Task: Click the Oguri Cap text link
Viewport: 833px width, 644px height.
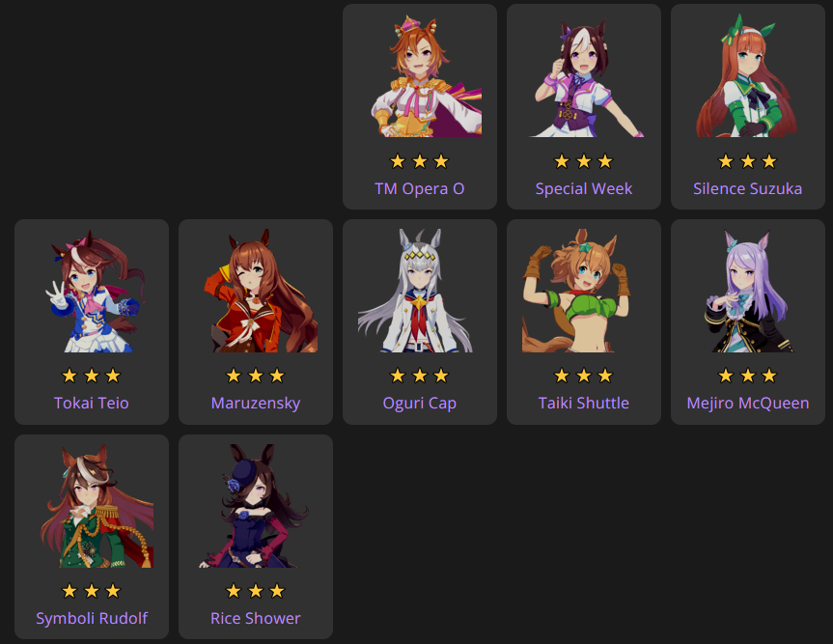Action: coord(420,404)
